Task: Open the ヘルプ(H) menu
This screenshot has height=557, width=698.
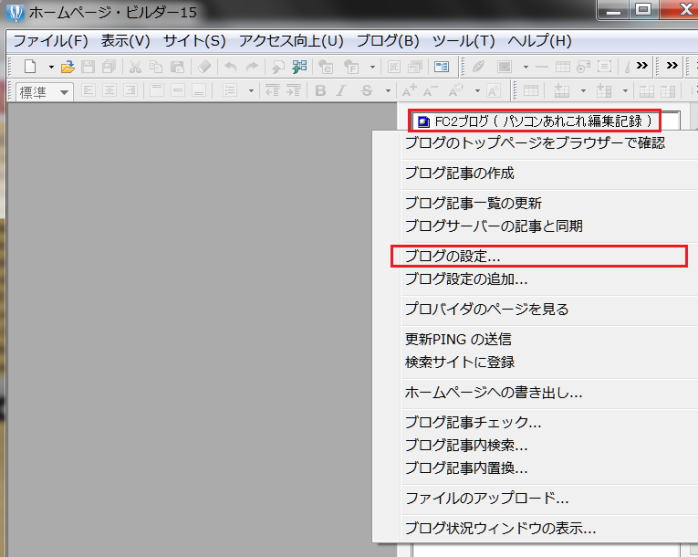Action: click(x=540, y=41)
